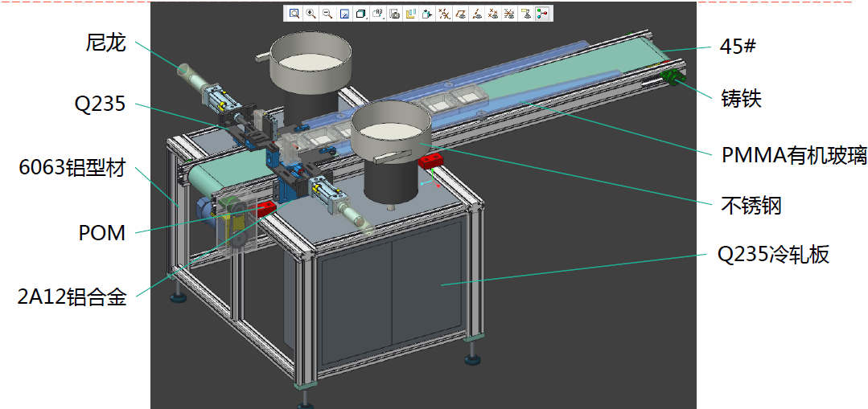Viewport: 868px width, 409px height.
Task: Click the 铸铁 label
Action: [742, 98]
